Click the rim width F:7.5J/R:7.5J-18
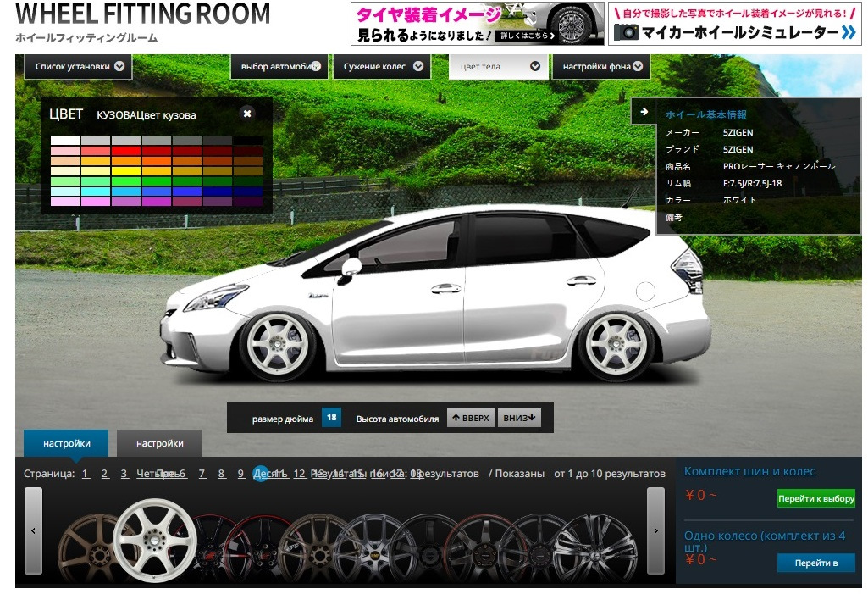 pos(752,183)
